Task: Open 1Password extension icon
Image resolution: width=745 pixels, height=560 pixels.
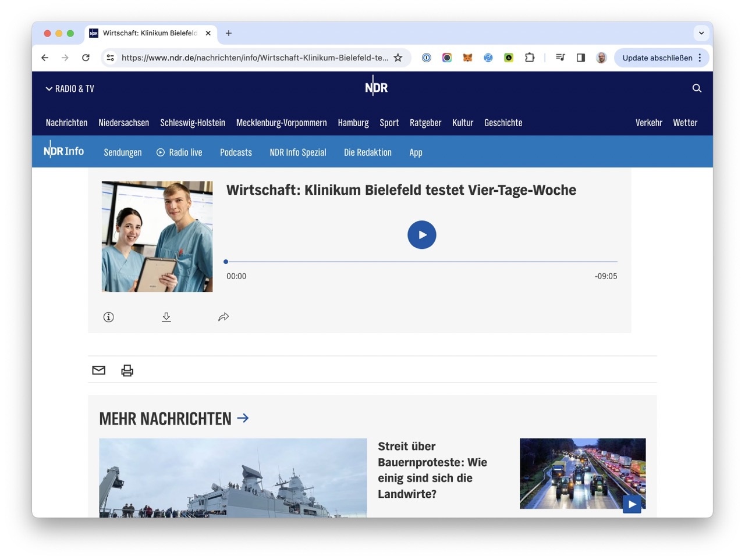Action: pyautogui.click(x=427, y=58)
